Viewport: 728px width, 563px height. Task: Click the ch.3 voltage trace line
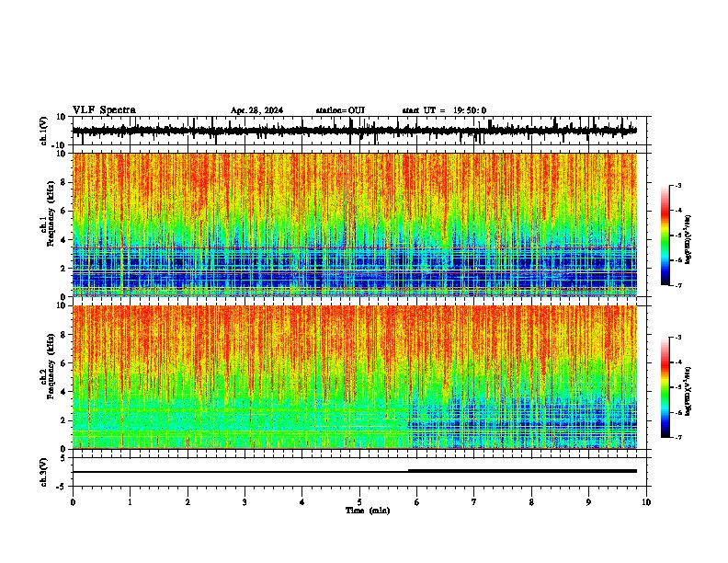pyautogui.click(x=354, y=472)
